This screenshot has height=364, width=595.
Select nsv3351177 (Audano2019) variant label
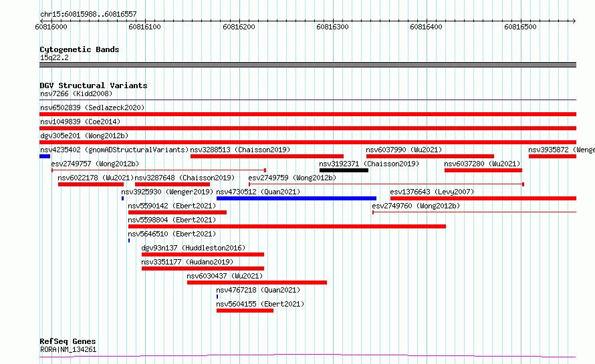[x=187, y=262]
